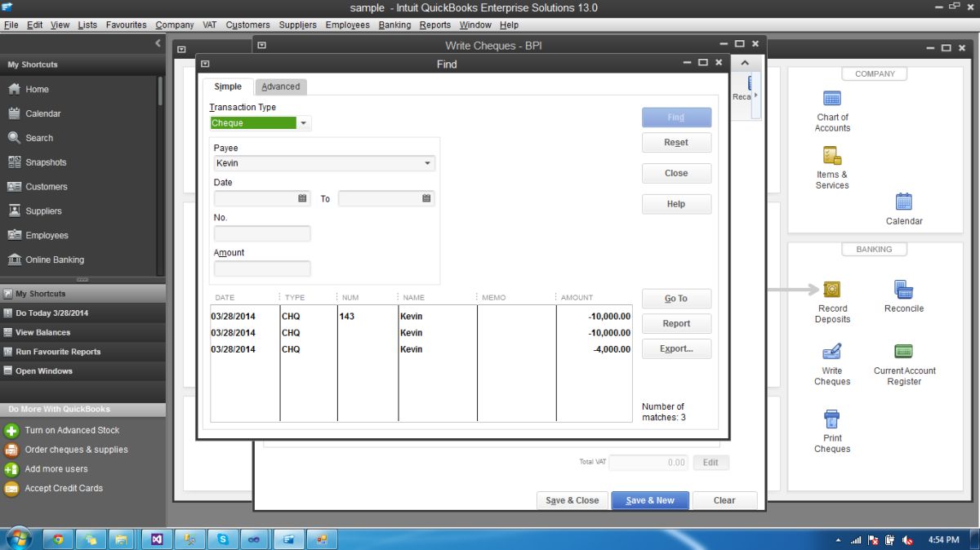Open the Banking menu
The image size is (980, 550).
pyautogui.click(x=394, y=25)
